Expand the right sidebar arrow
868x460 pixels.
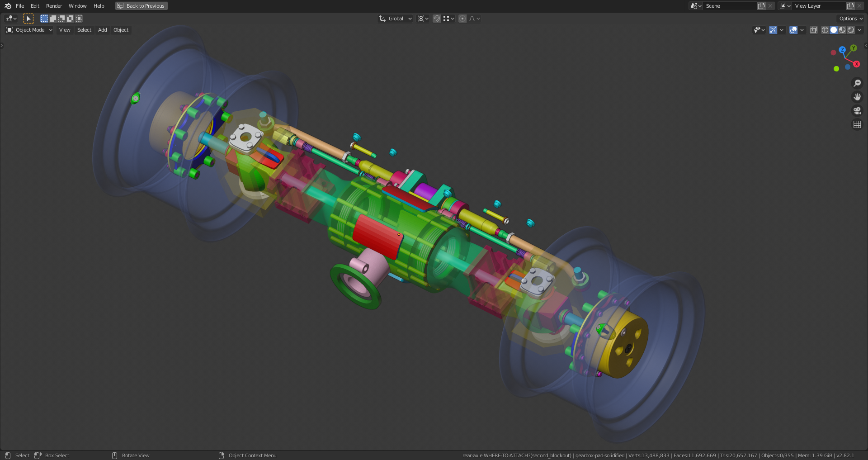[x=866, y=45]
